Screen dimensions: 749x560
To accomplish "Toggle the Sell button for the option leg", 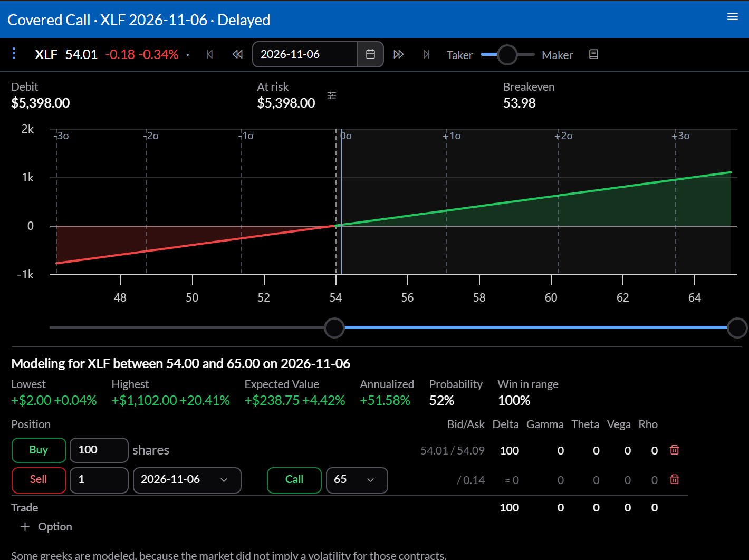I will coord(39,480).
